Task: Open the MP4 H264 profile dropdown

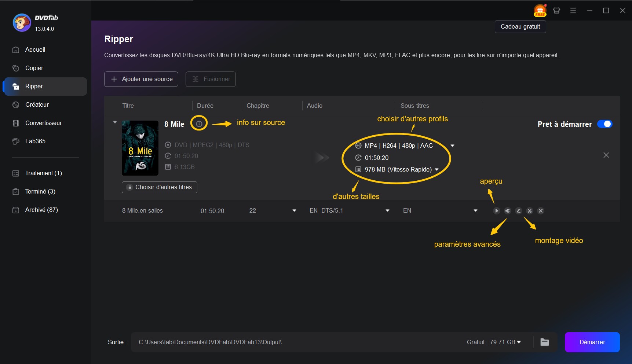Action: (452, 146)
